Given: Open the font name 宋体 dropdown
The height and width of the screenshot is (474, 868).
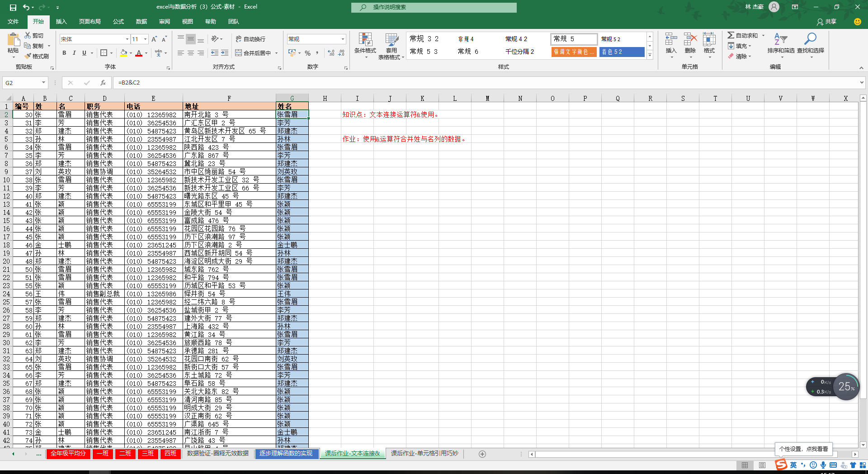Looking at the screenshot, I should pos(127,39).
